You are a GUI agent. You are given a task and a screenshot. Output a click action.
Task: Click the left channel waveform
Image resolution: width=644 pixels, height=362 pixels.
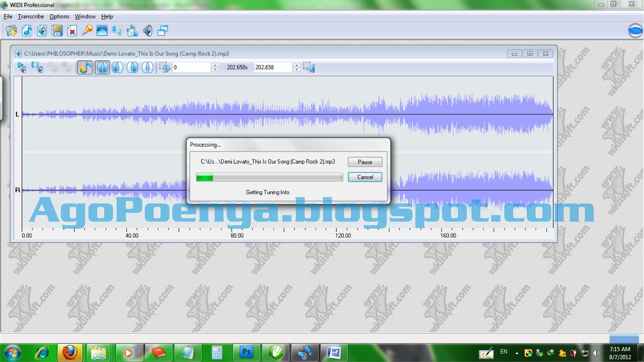point(287,114)
